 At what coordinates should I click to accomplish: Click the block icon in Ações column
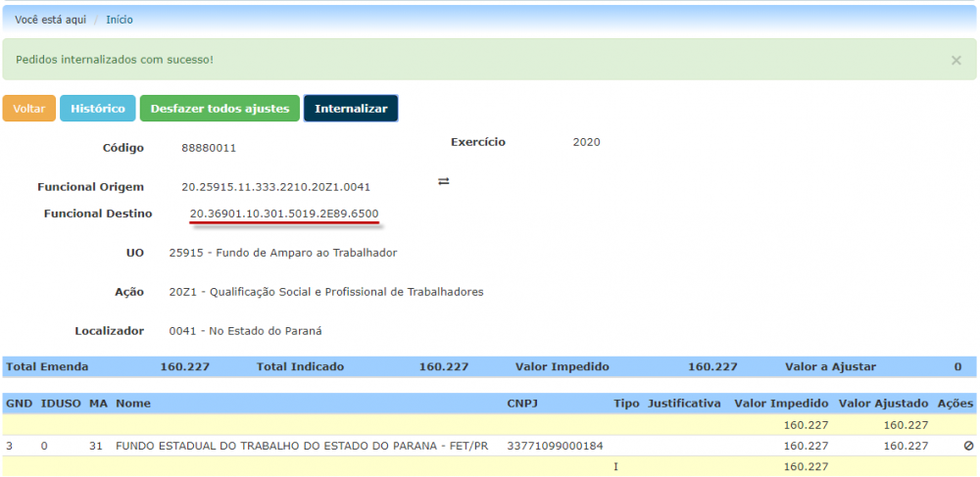coord(968,446)
